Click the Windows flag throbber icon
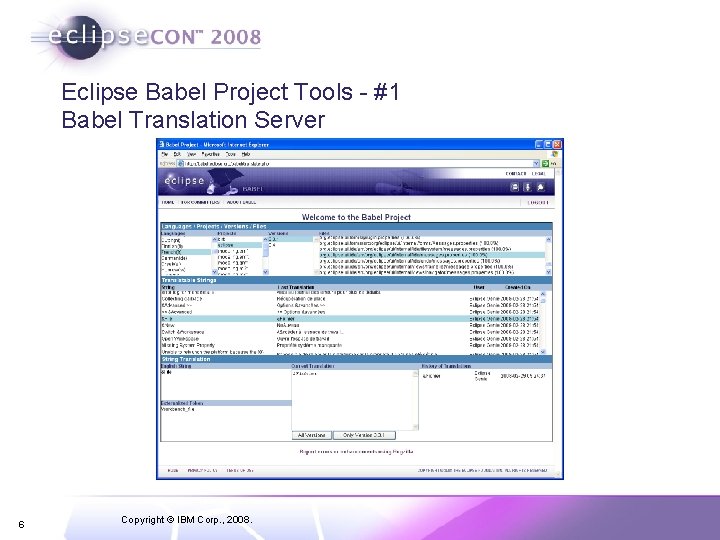Screen dimensions: 720x540 tap(555, 154)
